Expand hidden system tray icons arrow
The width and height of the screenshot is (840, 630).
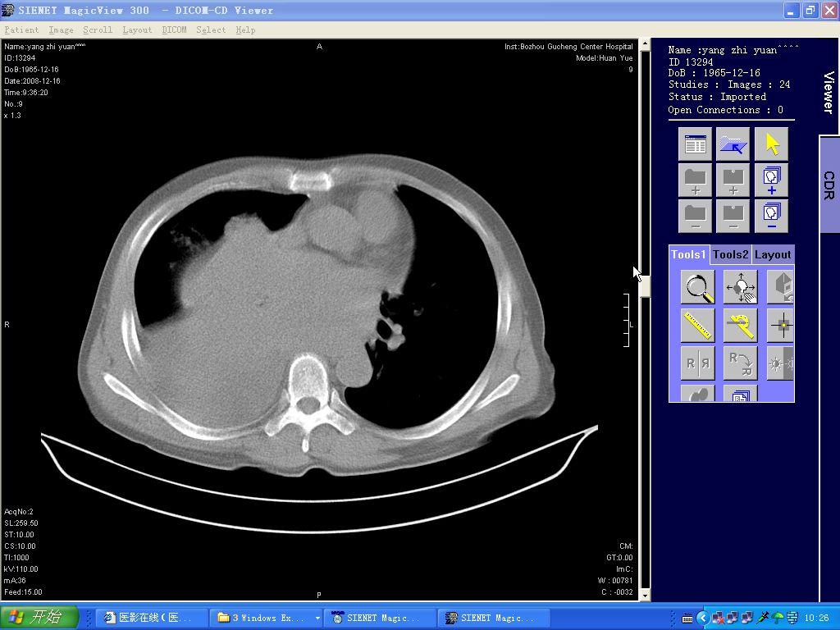[x=703, y=619]
